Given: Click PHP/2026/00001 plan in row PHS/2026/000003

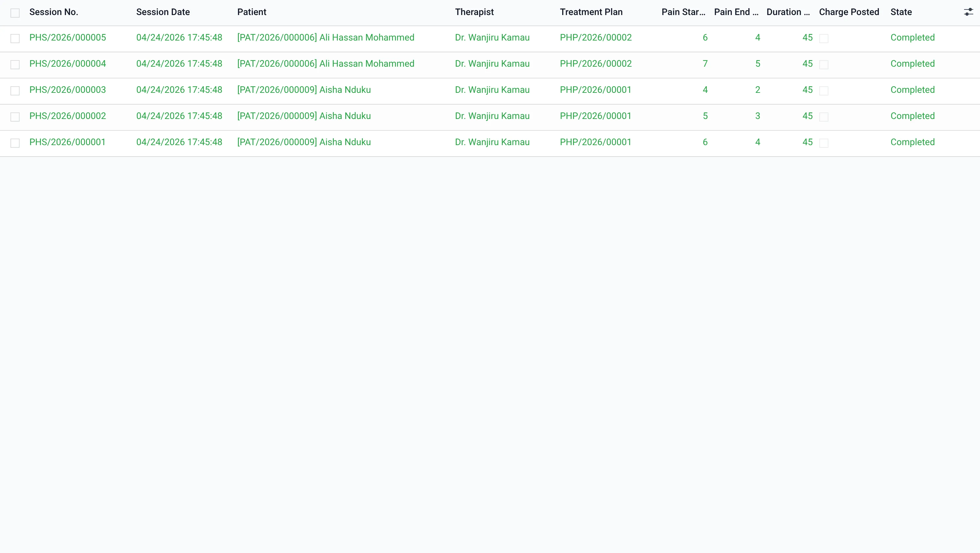Looking at the screenshot, I should (x=596, y=90).
